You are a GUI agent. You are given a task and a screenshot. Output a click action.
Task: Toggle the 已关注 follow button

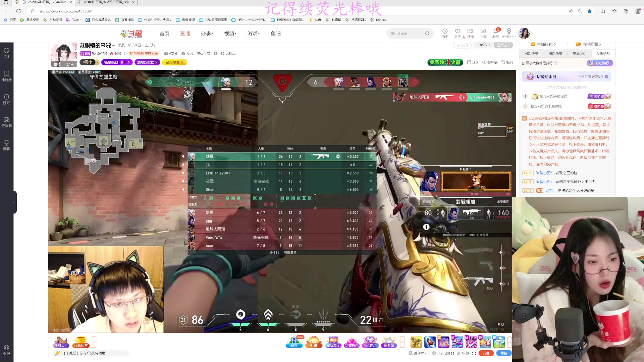click(503, 45)
